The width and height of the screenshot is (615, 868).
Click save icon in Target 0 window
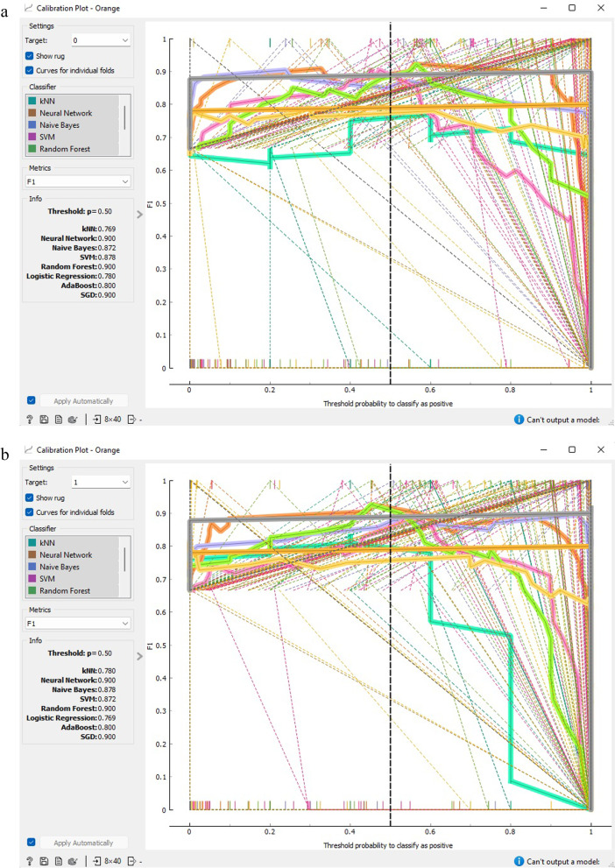(x=44, y=420)
